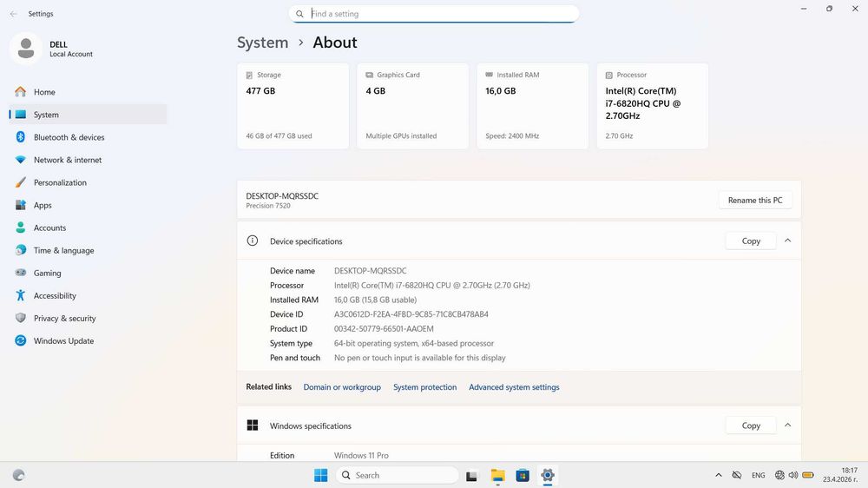868x488 pixels.
Task: Open Task View on the taskbar
Action: click(471, 475)
